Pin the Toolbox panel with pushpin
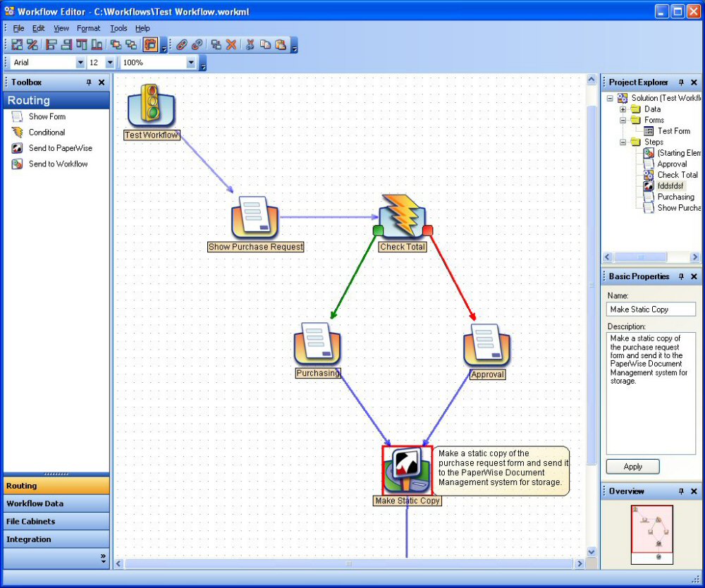Screen dimensions: 705x588 point(89,82)
